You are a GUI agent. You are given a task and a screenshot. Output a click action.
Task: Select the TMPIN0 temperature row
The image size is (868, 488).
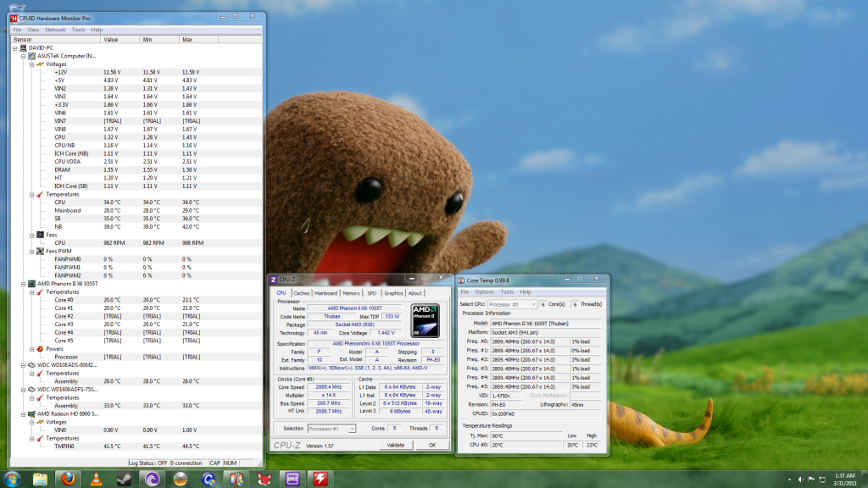tap(136, 446)
